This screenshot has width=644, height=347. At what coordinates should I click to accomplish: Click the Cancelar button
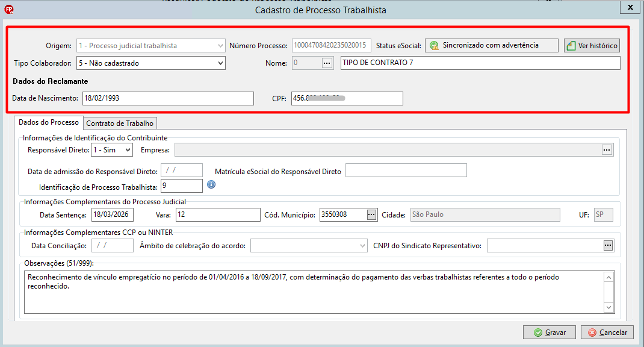[607, 332]
